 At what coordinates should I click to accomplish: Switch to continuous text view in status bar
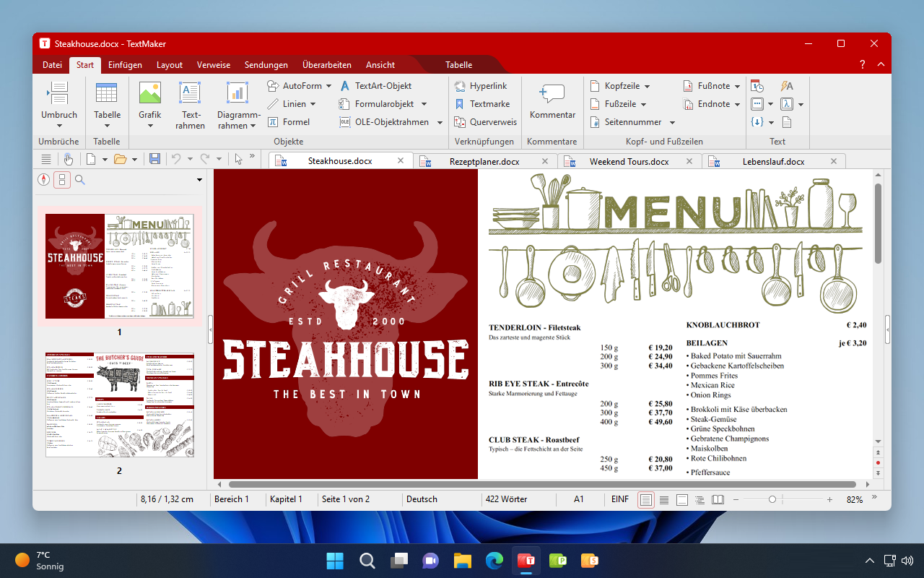[x=664, y=499]
